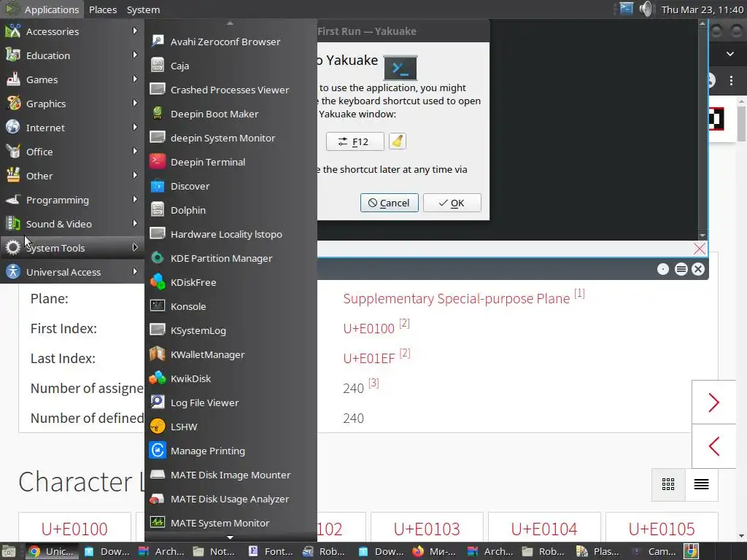Click the clock showing Thu Mar 23
Screen dimensions: 747x560
pyautogui.click(x=703, y=9)
